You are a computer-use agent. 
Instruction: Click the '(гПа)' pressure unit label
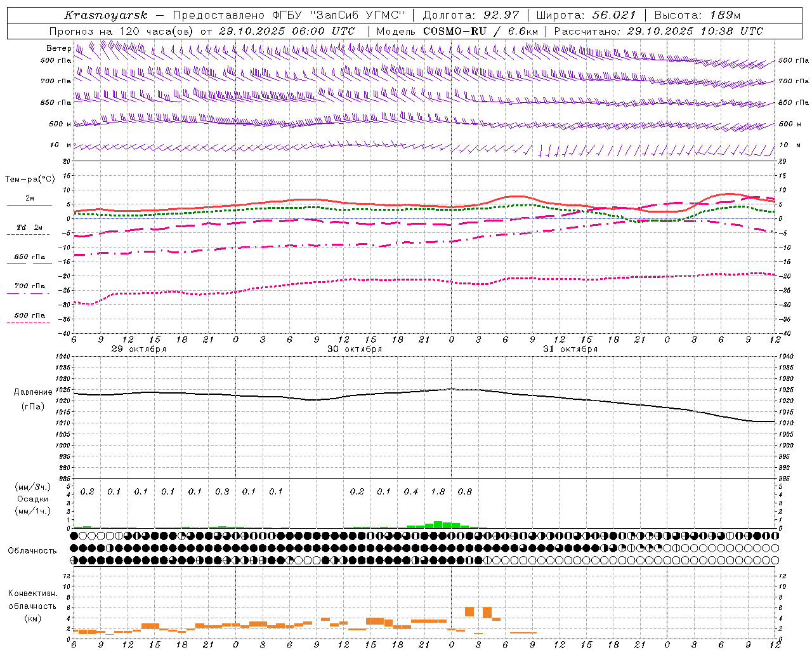(x=33, y=407)
